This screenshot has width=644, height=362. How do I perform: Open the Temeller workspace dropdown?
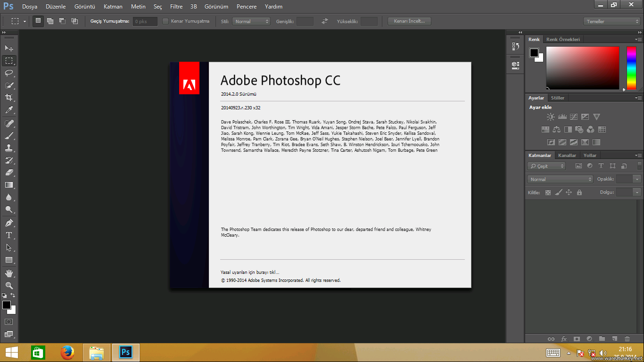[611, 21]
